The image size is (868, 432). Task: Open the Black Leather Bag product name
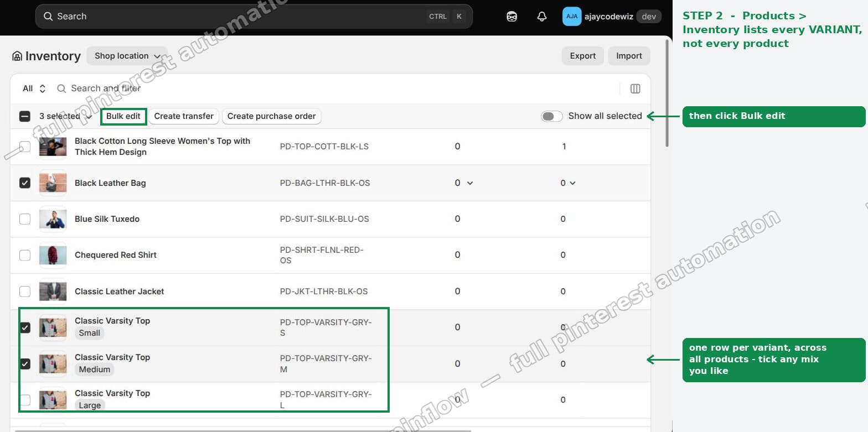pos(110,183)
